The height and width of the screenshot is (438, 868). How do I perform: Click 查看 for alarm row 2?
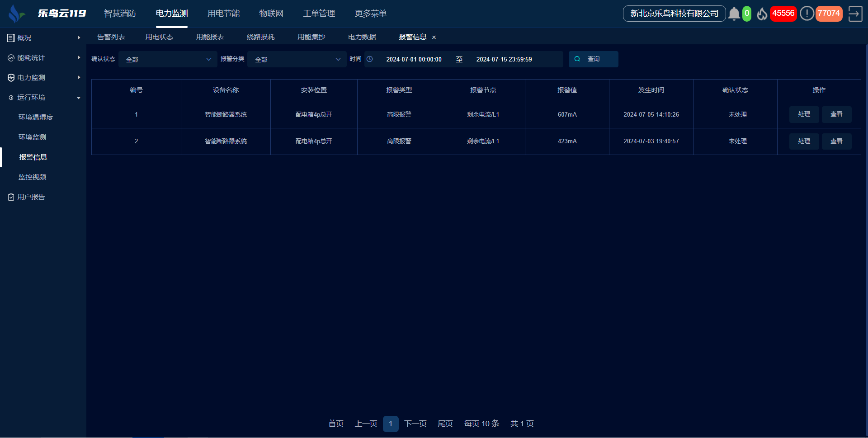836,141
